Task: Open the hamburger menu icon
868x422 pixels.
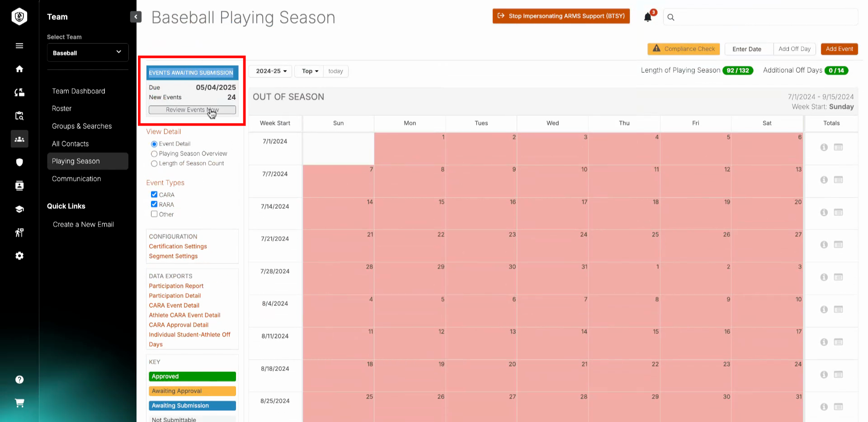Action: click(19, 46)
